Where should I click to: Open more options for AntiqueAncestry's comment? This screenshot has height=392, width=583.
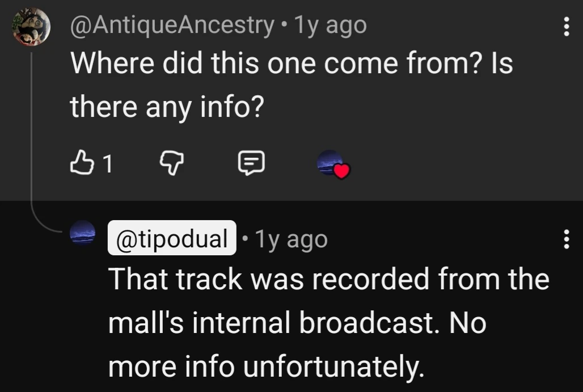pyautogui.click(x=565, y=26)
